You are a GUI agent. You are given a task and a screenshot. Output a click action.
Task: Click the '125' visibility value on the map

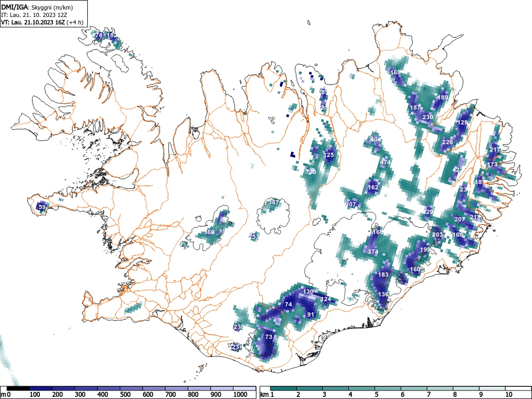(328, 155)
